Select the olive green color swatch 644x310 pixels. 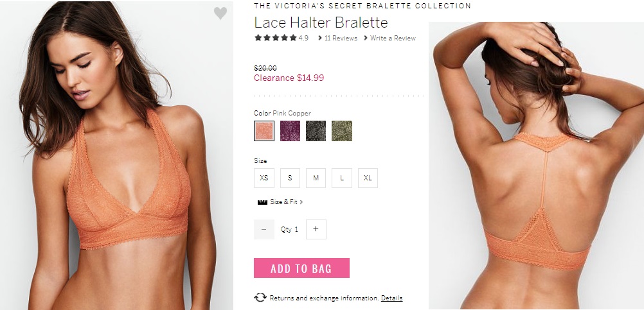click(342, 131)
